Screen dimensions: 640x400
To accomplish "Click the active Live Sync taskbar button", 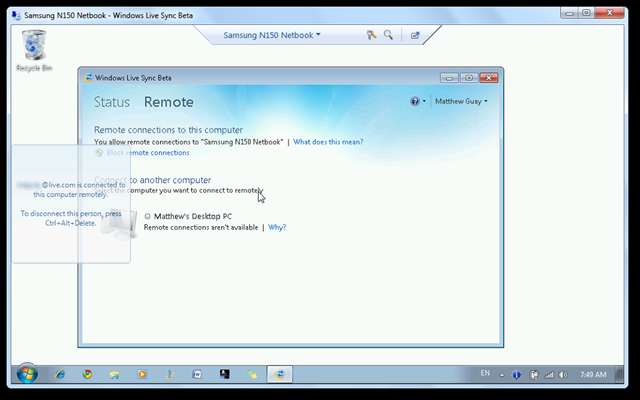I will coord(280,374).
